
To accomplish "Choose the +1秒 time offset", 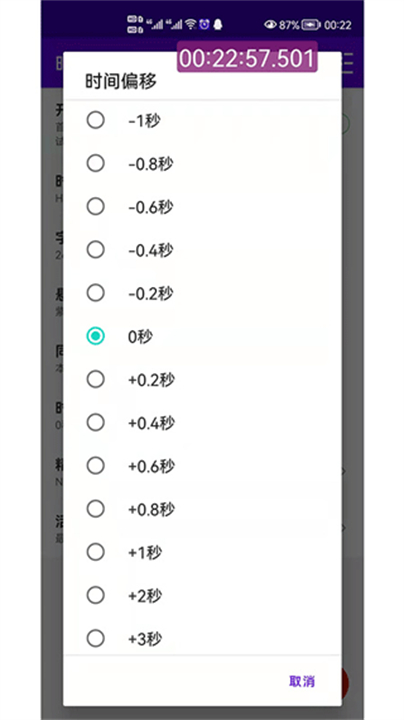I will coord(202,552).
